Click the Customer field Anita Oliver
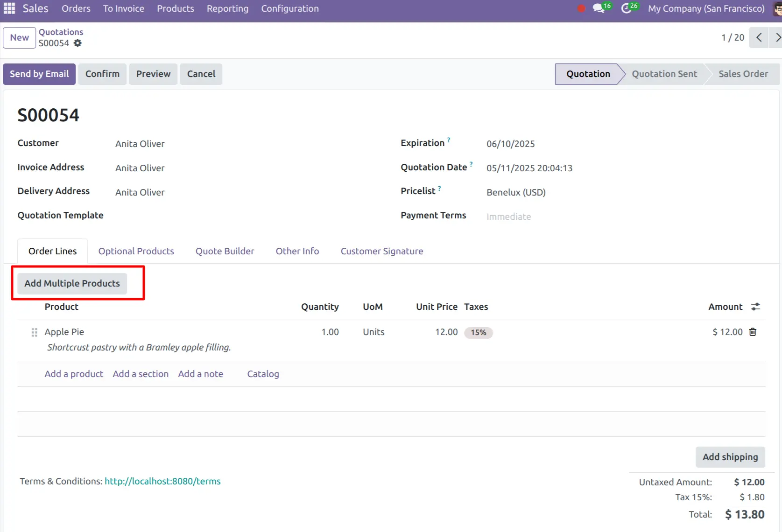The height and width of the screenshot is (532, 782). (140, 144)
